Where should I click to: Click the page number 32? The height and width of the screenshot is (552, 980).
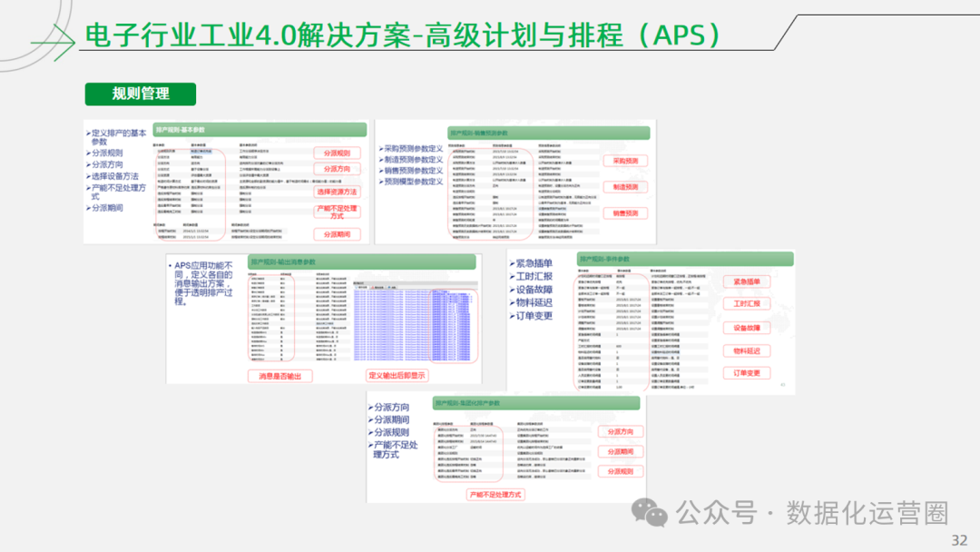click(959, 541)
